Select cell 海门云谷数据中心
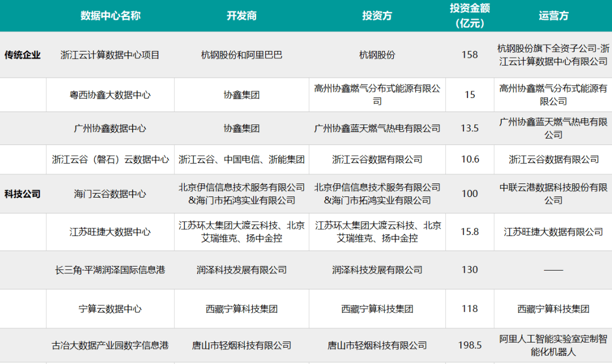612x364 pixels. coord(110,194)
